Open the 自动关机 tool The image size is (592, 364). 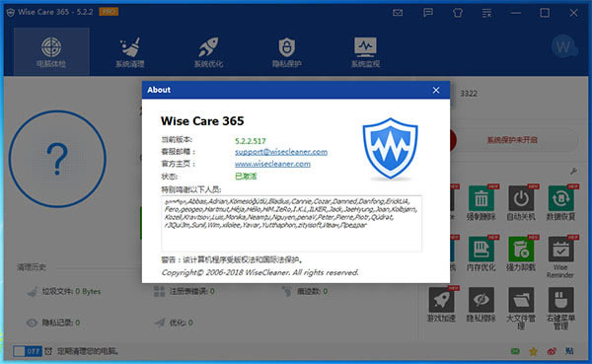(x=521, y=203)
